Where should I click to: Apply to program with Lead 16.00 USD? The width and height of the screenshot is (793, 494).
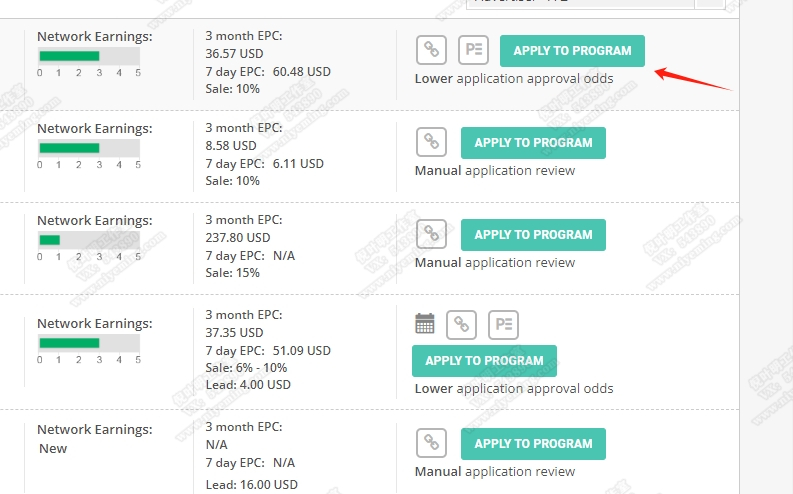(533, 443)
